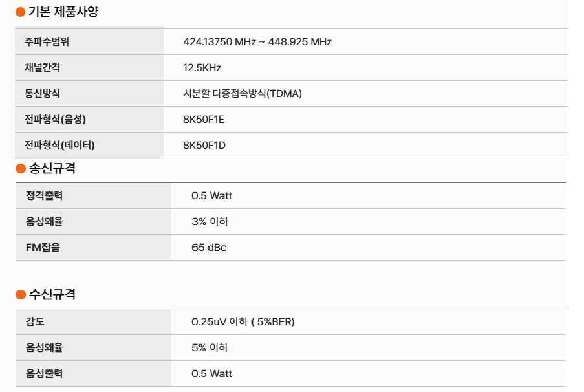
Task: Select the 채널간격 label cell
Action: click(x=42, y=68)
